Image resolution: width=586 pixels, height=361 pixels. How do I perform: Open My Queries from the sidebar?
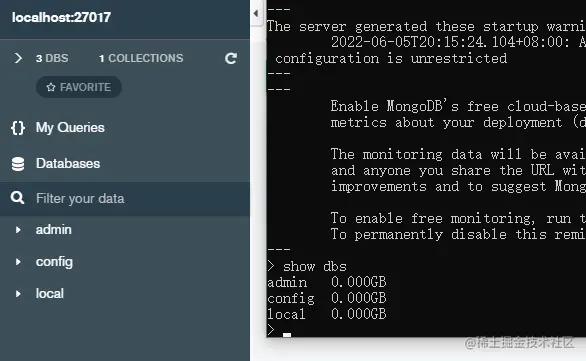(x=70, y=127)
